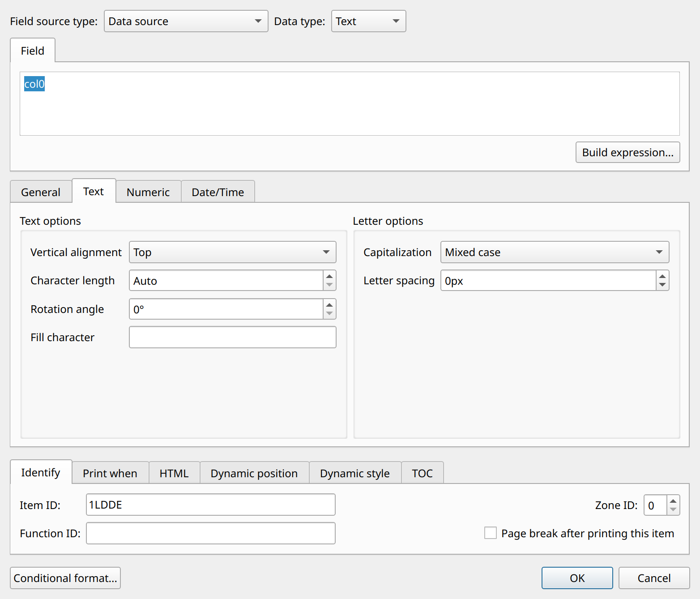Increase Zone ID value

pyautogui.click(x=673, y=501)
